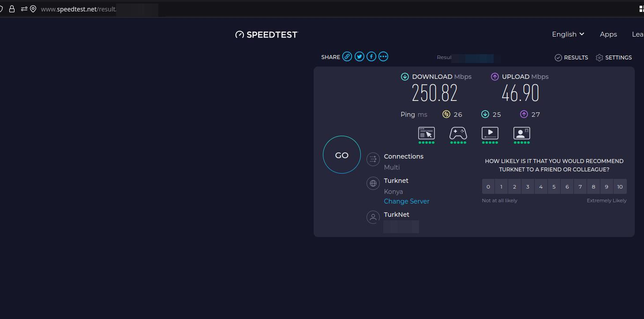This screenshot has height=319, width=644.
Task: Rate recommendation score 5
Action: 554,187
